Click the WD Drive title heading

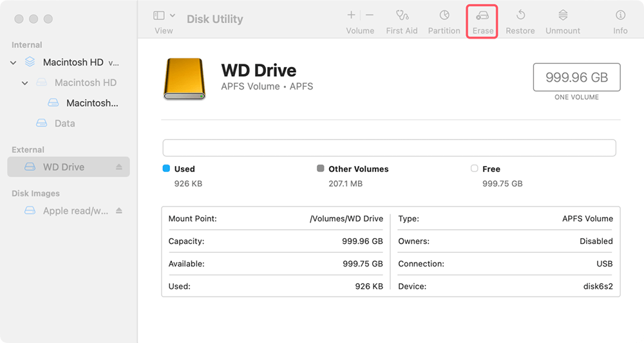pyautogui.click(x=259, y=70)
